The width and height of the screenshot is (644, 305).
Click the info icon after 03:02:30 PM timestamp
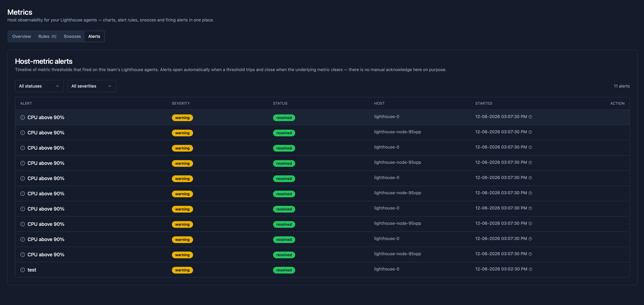point(530,269)
